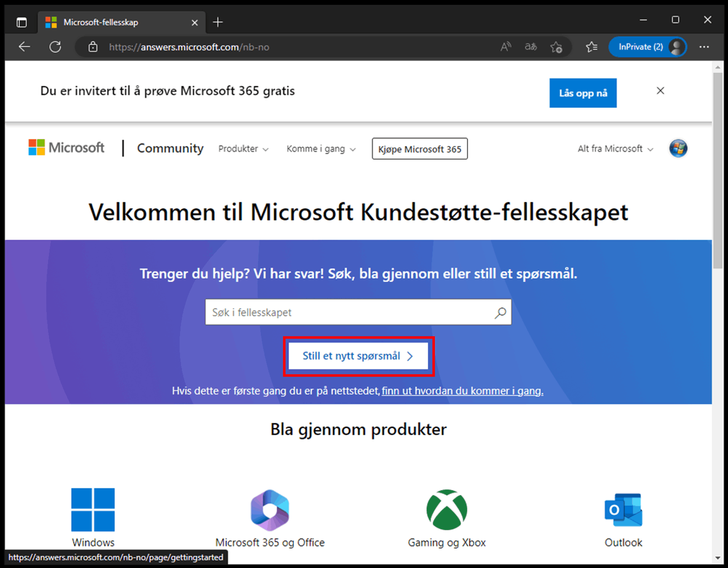Screen dimensions: 728x568
Task: Click the address bar URL
Action: (189, 47)
